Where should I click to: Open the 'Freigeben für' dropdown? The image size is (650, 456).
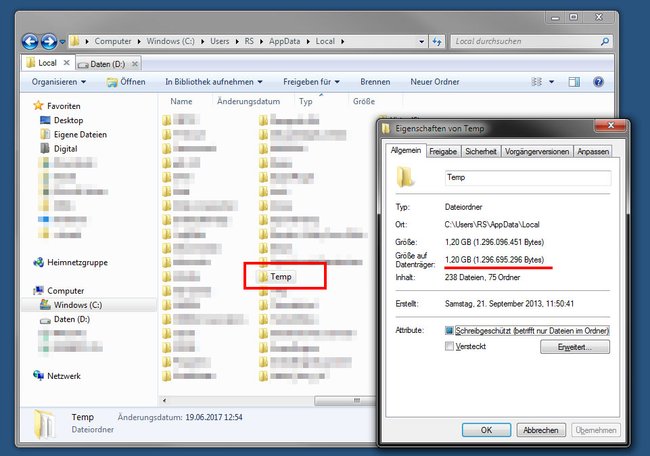pyautogui.click(x=311, y=82)
